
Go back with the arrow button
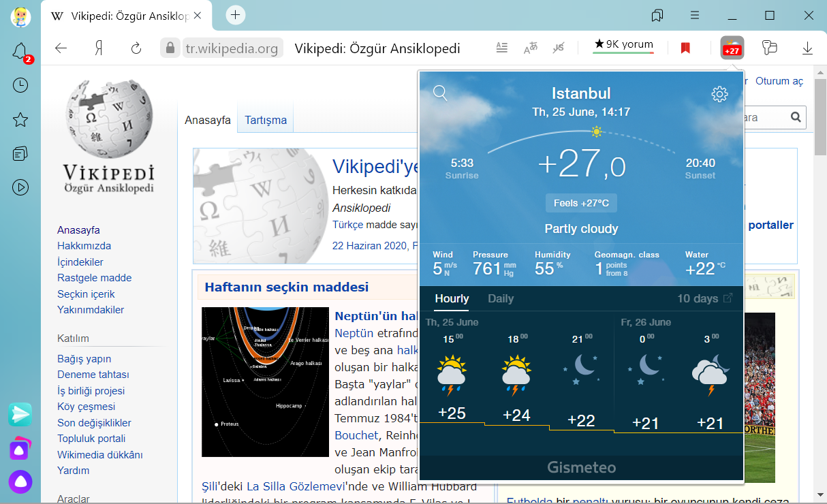point(61,48)
